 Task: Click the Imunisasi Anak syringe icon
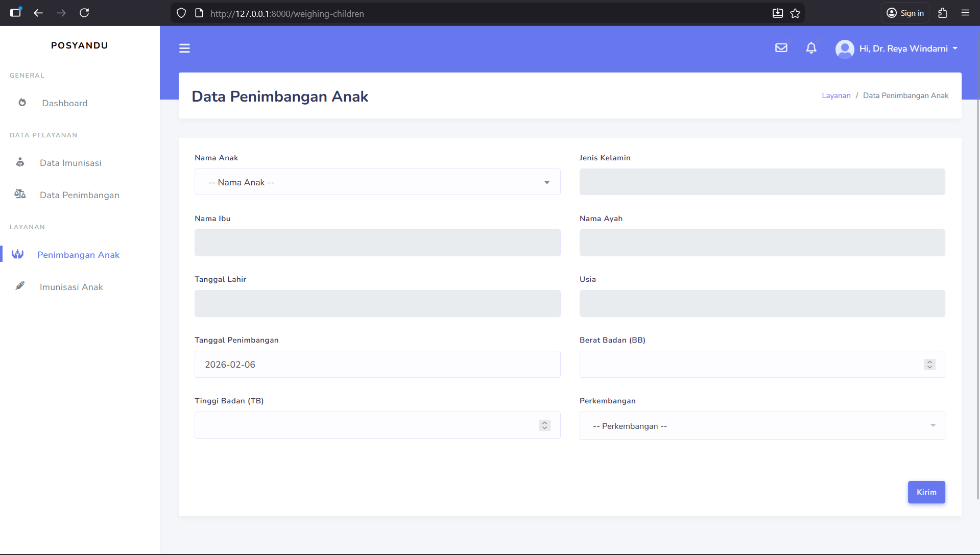(20, 286)
